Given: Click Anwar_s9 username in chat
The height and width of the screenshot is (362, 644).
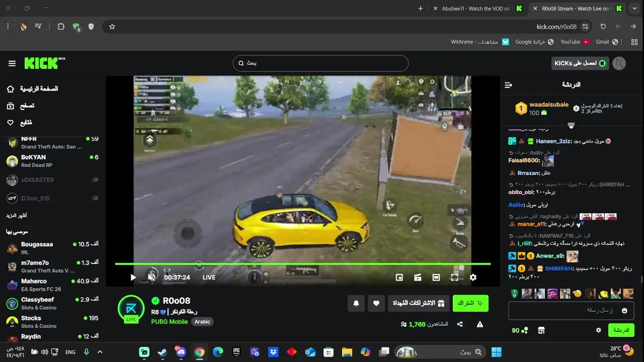Looking at the screenshot, I should point(550,256).
